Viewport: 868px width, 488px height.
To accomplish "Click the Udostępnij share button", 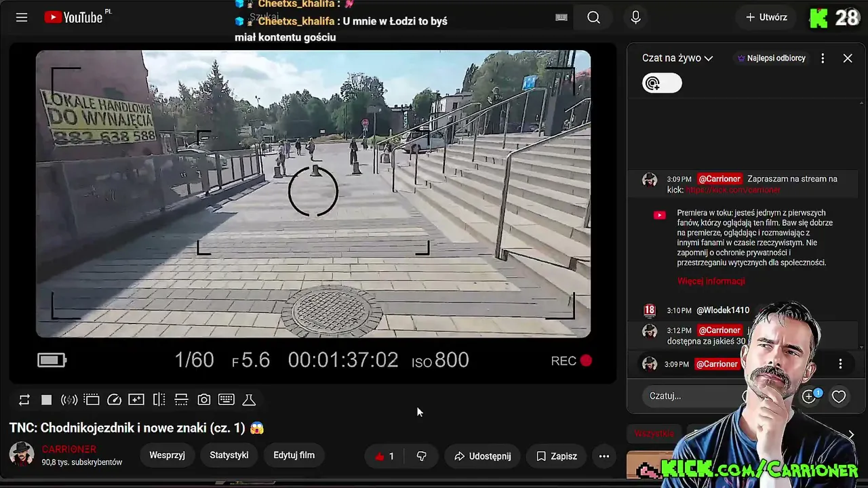I will click(482, 456).
